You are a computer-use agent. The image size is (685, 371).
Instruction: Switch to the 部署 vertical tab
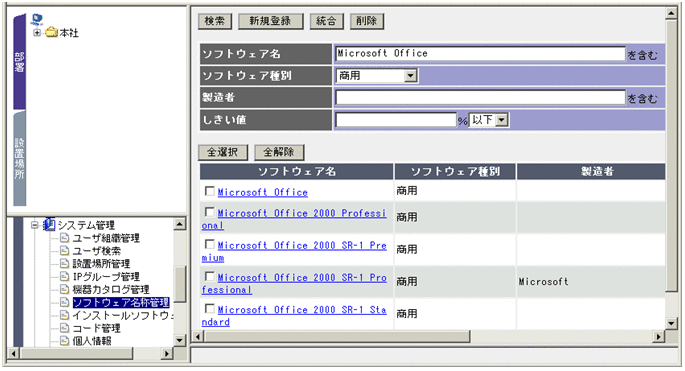click(19, 62)
